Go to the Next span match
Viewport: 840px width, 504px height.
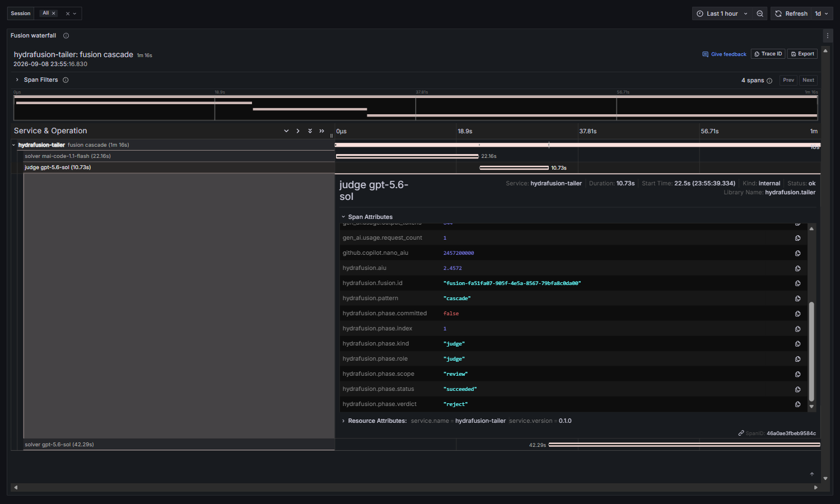(808, 80)
